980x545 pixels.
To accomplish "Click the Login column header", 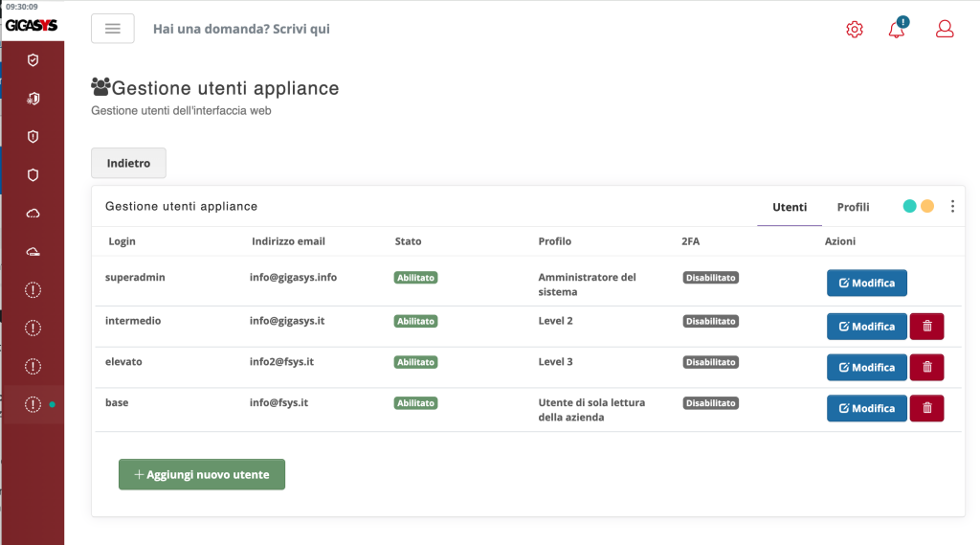I will click(x=122, y=241).
